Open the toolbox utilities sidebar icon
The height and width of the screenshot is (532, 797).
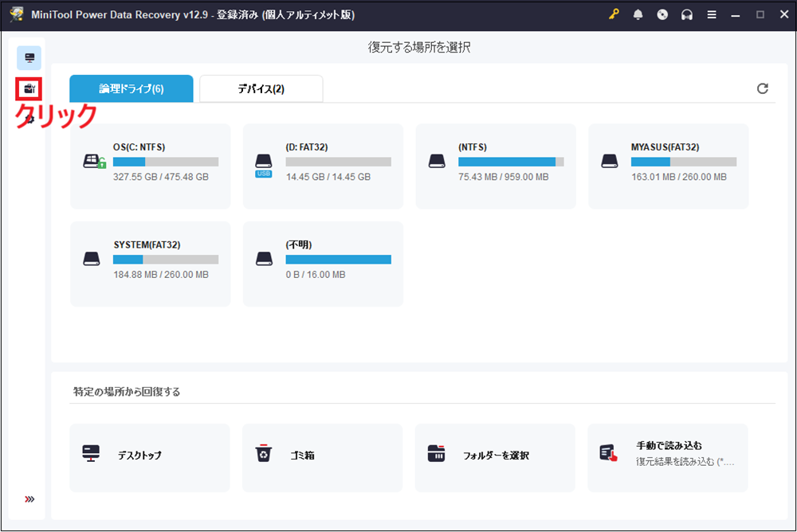click(29, 89)
